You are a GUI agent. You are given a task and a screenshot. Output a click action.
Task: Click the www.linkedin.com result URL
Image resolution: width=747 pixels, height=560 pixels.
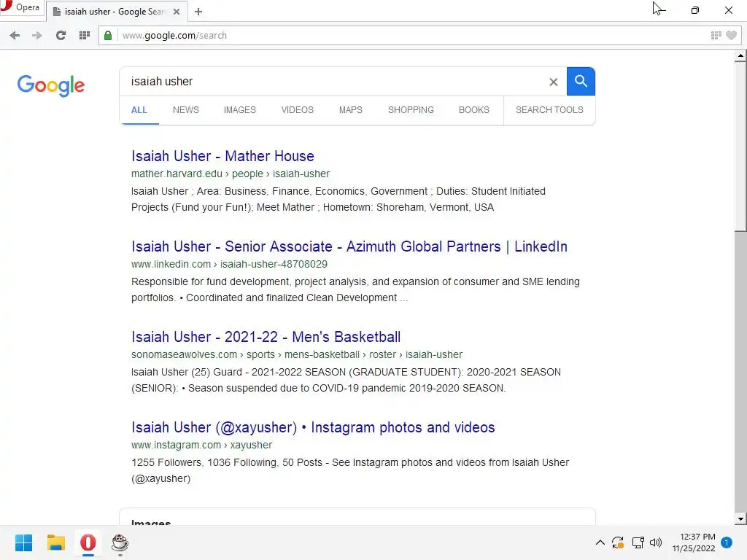229,264
